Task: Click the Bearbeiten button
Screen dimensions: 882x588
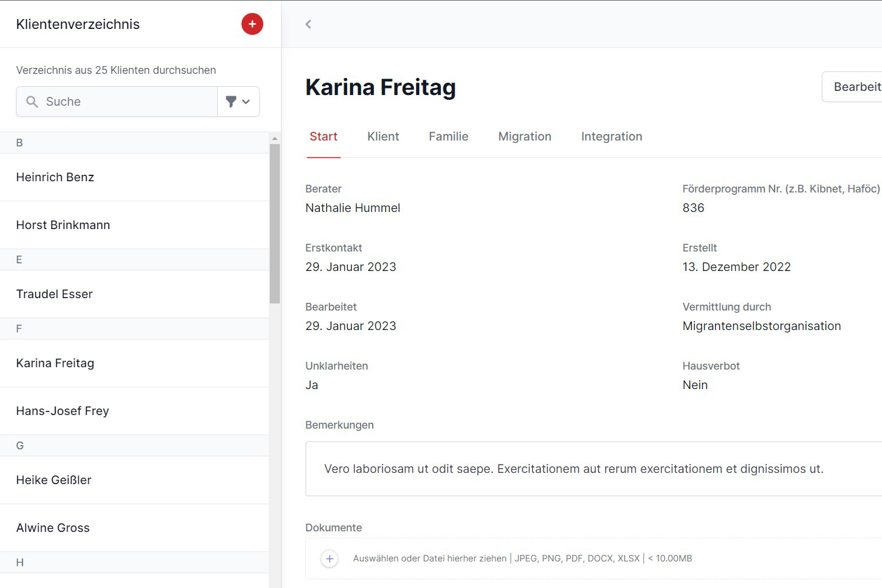Action: click(856, 87)
